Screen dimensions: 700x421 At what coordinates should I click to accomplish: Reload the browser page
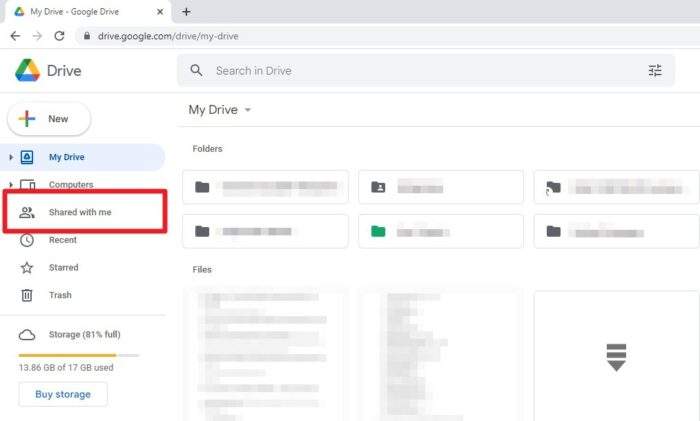(59, 36)
